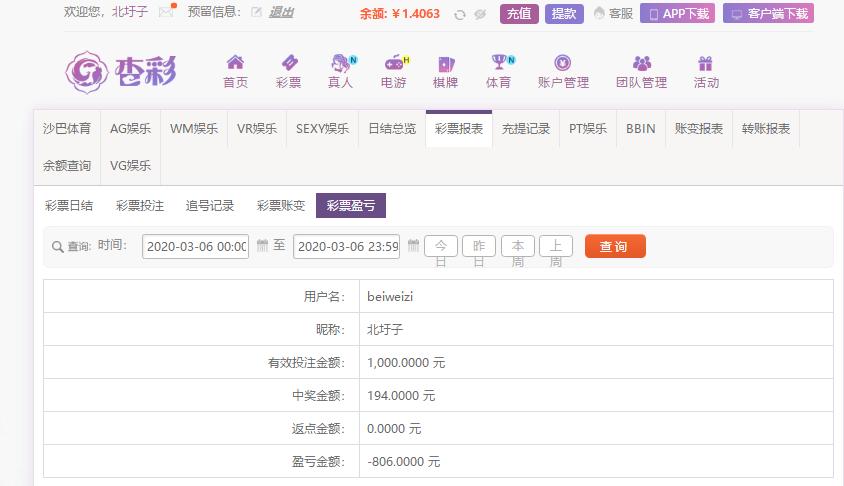Click the orange 查询 button

pos(615,246)
